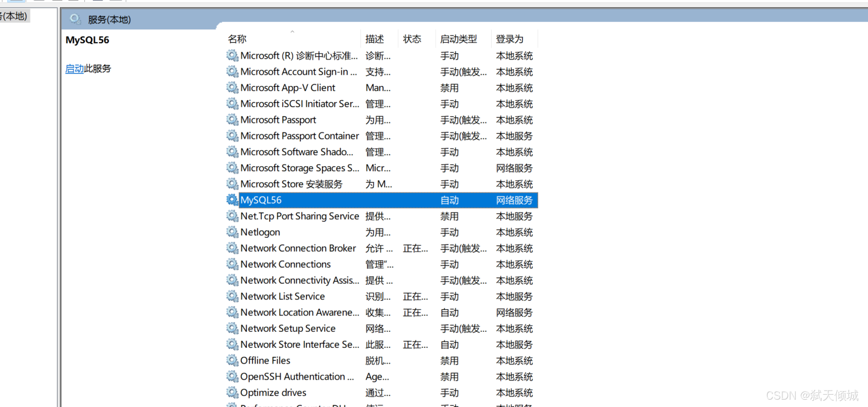868x407 pixels.
Task: Sort by the 名称 column header
Action: coord(237,39)
